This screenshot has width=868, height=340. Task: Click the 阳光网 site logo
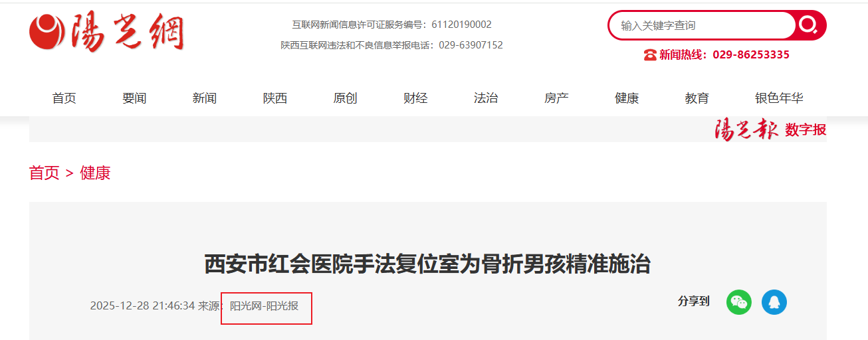point(106,33)
